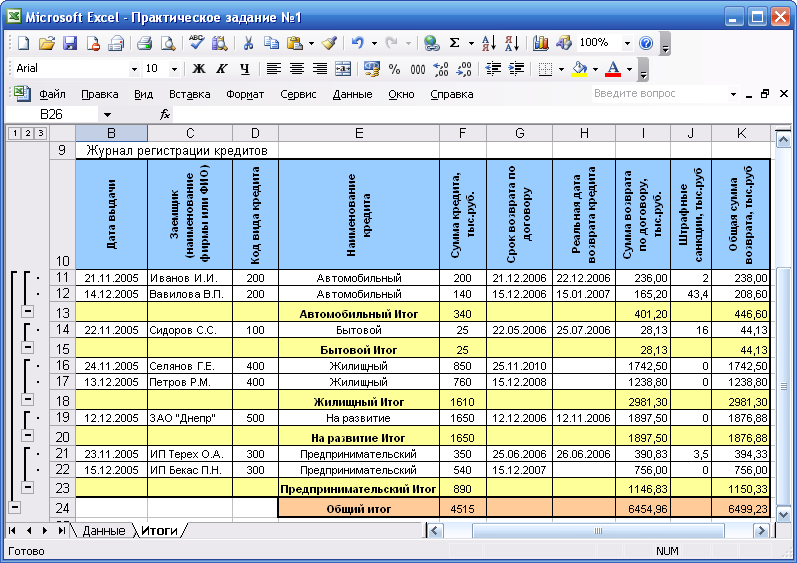
Task: Sort descending Я-А
Action: pyautogui.click(x=512, y=43)
